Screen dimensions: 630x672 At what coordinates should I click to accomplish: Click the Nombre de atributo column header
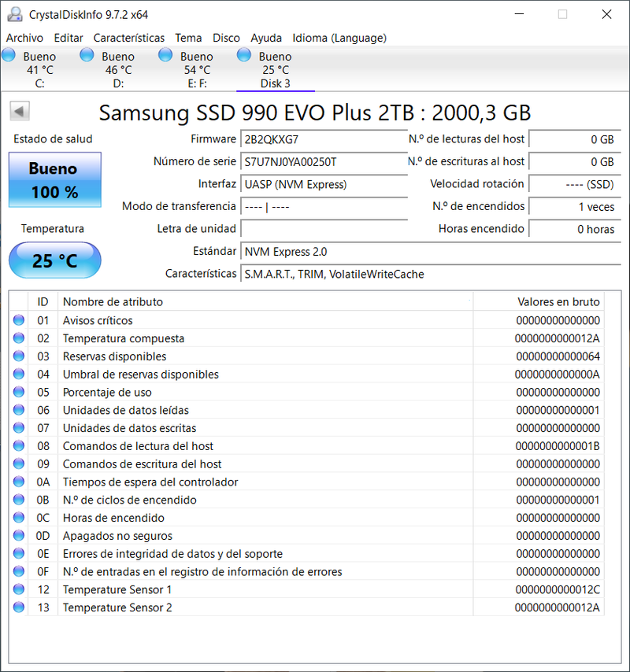tap(265, 301)
